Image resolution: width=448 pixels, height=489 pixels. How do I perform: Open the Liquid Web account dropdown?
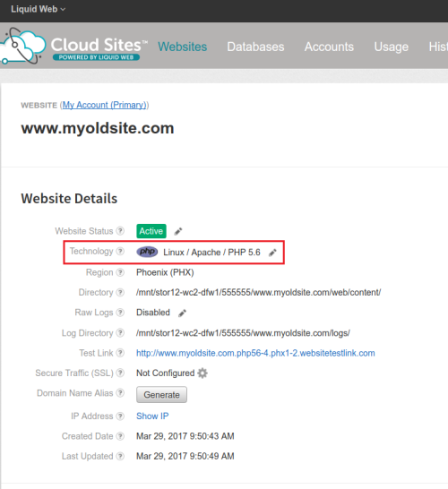[x=38, y=9]
